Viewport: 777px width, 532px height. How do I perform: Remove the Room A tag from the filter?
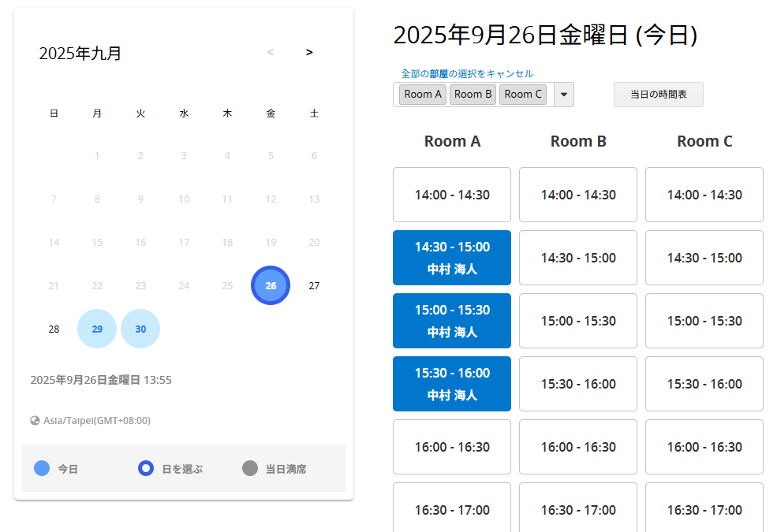pyautogui.click(x=423, y=95)
